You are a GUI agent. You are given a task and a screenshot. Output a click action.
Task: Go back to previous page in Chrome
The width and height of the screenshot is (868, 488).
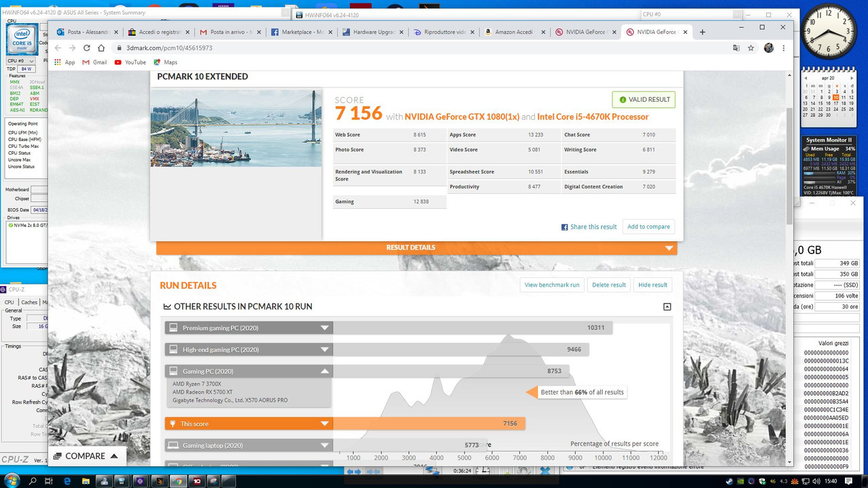coord(58,48)
